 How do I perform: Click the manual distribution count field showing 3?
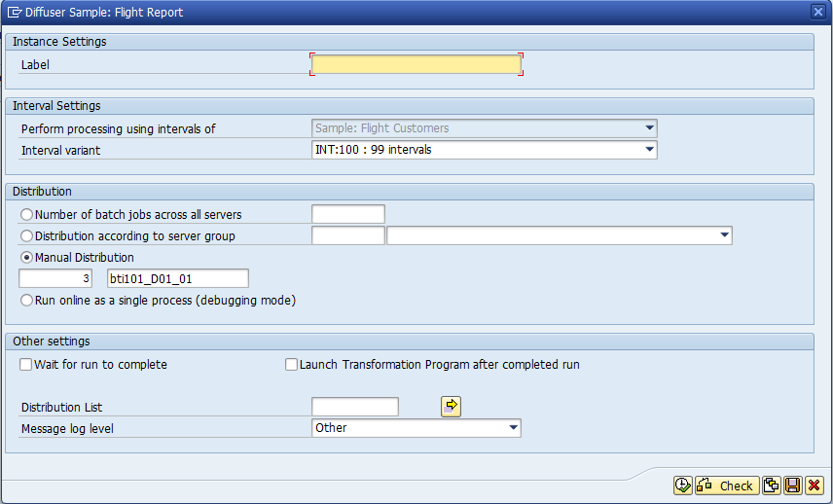[55, 278]
